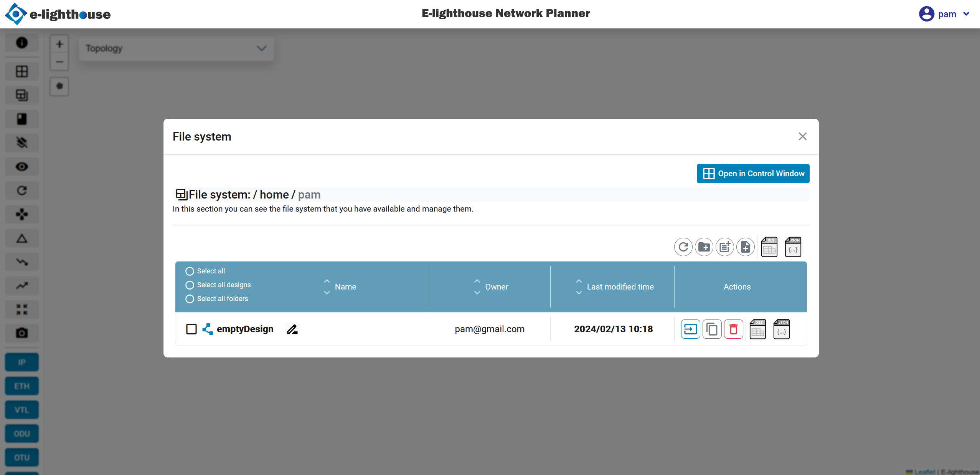Image resolution: width=980 pixels, height=475 pixels.
Task: Close the File system dialog
Action: (x=802, y=136)
